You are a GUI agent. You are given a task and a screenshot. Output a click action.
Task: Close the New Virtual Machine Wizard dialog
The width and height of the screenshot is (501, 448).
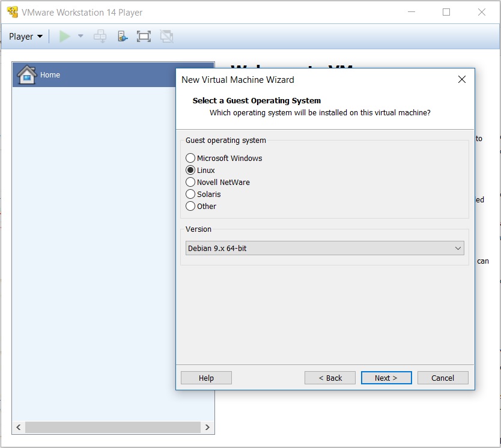pos(462,79)
